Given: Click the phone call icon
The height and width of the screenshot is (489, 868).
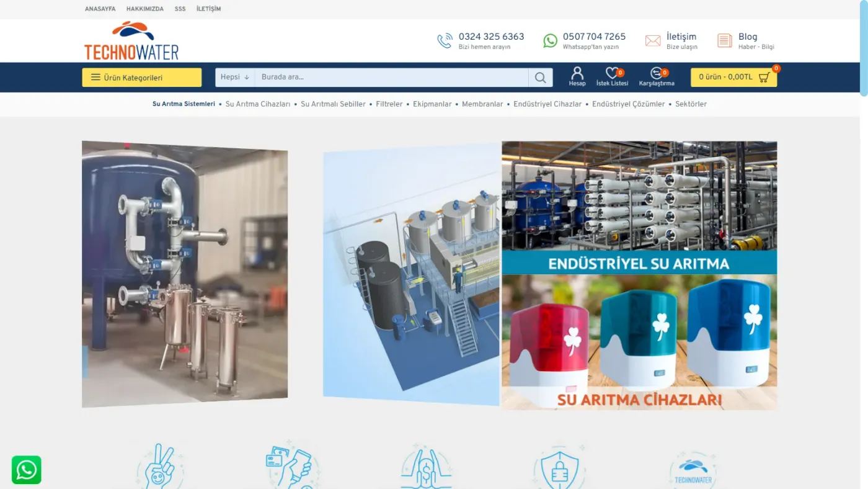Looking at the screenshot, I should (x=445, y=41).
